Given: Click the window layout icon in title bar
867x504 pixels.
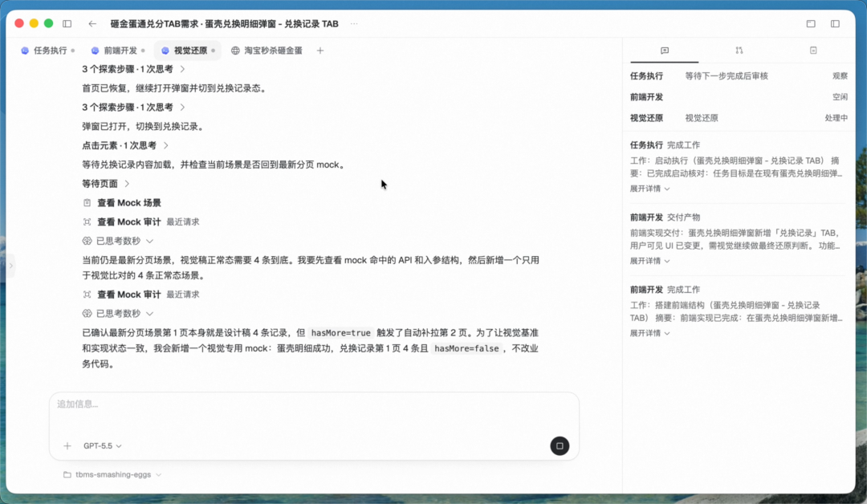Looking at the screenshot, I should (x=811, y=24).
